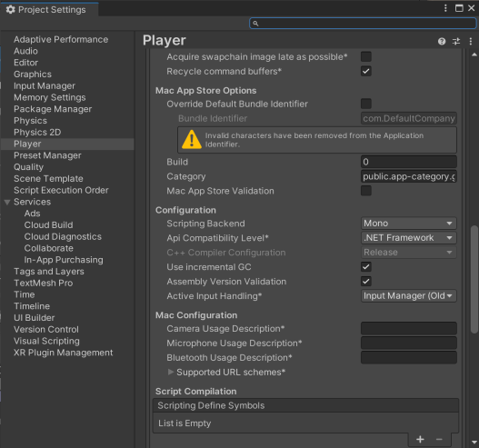Toggle Recycle command buffers checkbox

(366, 72)
